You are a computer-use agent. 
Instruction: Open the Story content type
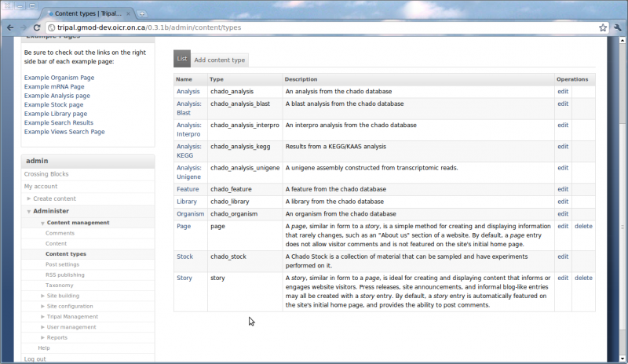pos(184,278)
